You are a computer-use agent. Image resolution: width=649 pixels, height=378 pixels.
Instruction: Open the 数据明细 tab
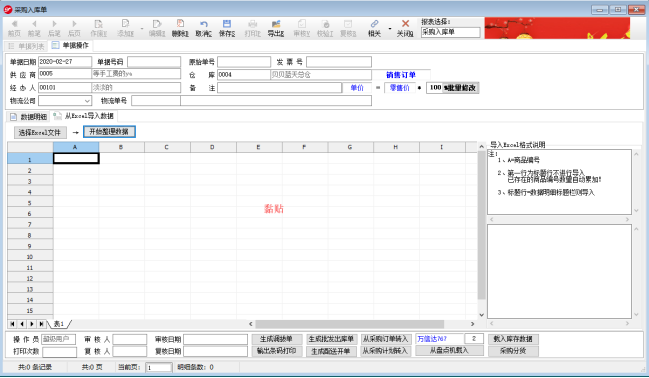click(x=29, y=117)
